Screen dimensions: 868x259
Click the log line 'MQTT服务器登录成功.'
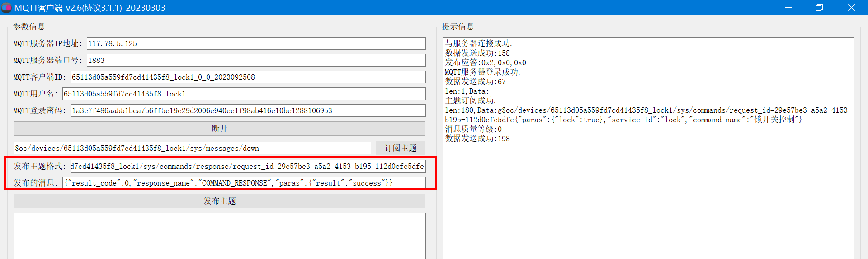point(482,72)
